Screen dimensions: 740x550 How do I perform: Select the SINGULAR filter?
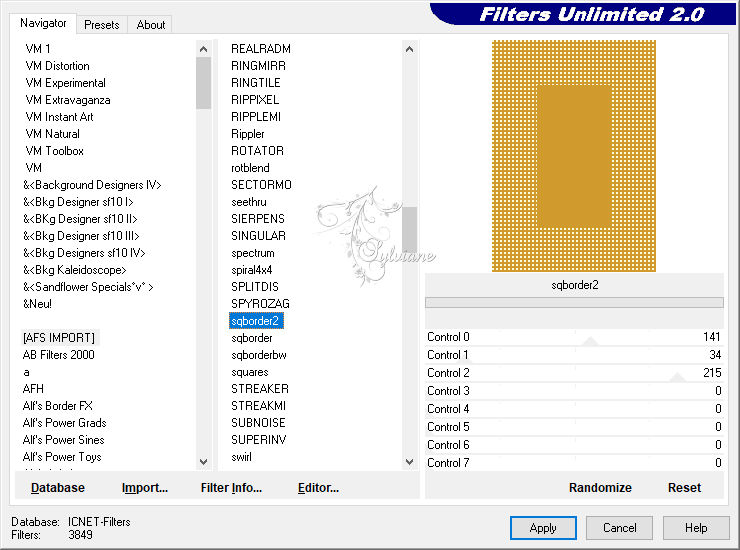258,236
